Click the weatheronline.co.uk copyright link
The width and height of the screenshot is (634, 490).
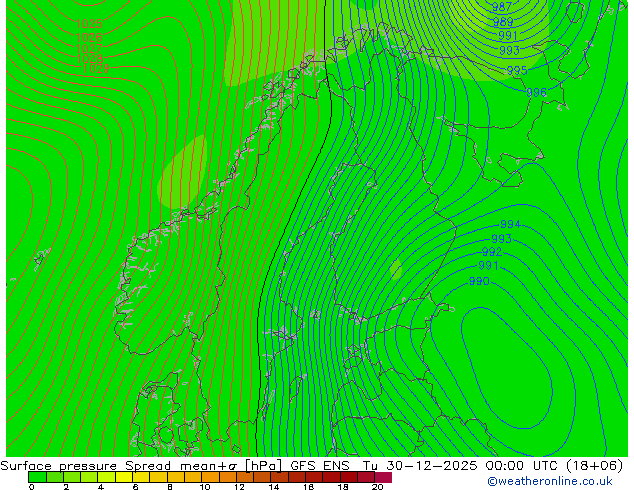click(x=549, y=481)
